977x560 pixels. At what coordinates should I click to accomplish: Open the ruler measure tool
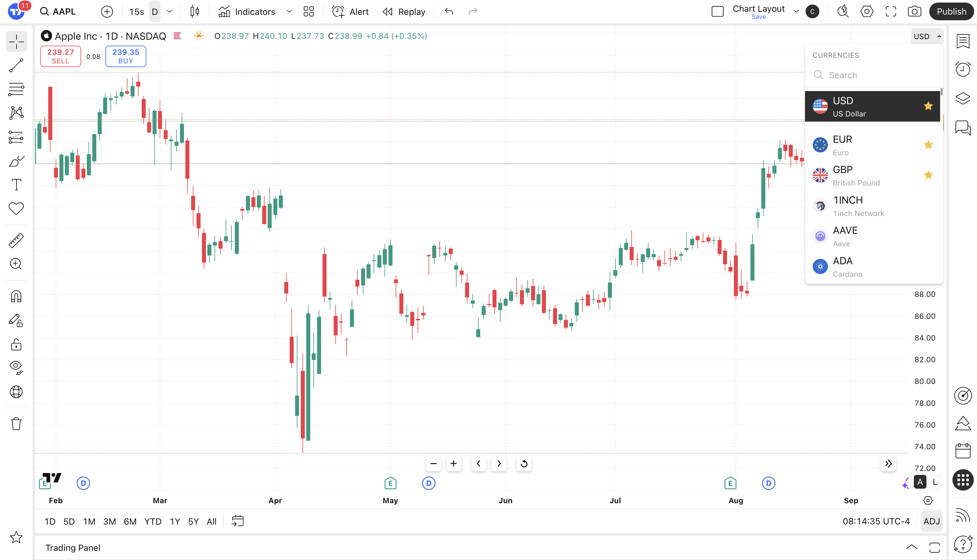pyautogui.click(x=16, y=240)
